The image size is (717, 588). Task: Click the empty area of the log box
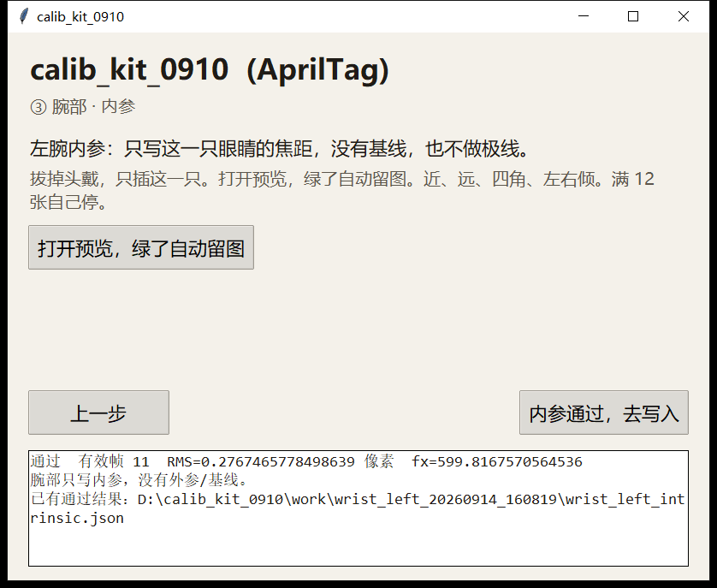tap(358, 546)
